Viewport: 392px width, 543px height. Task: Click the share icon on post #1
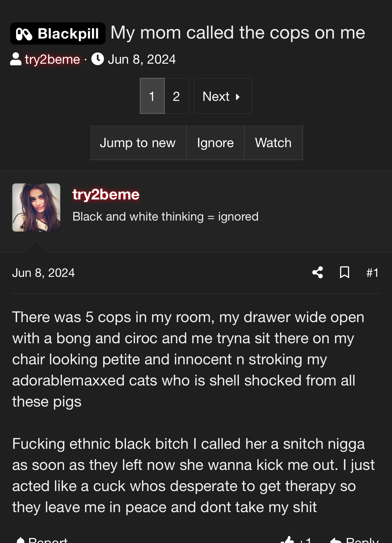click(318, 273)
